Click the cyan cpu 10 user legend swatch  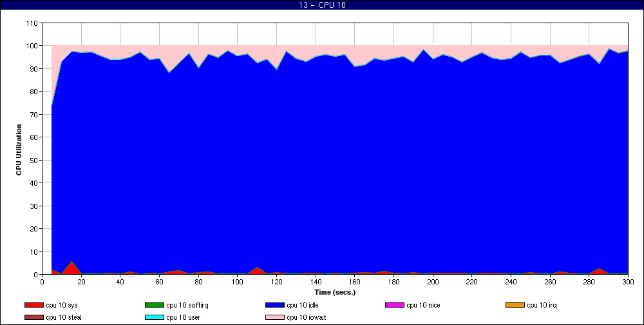155,318
